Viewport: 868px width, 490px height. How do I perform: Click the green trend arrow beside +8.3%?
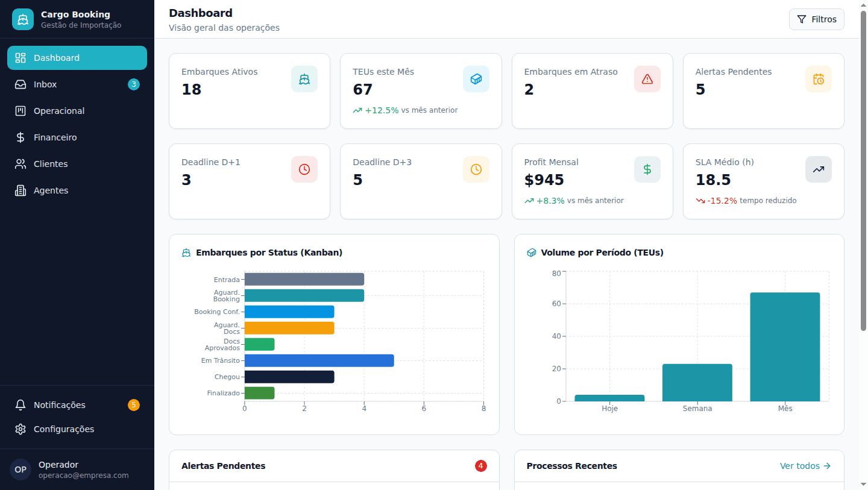[529, 201]
